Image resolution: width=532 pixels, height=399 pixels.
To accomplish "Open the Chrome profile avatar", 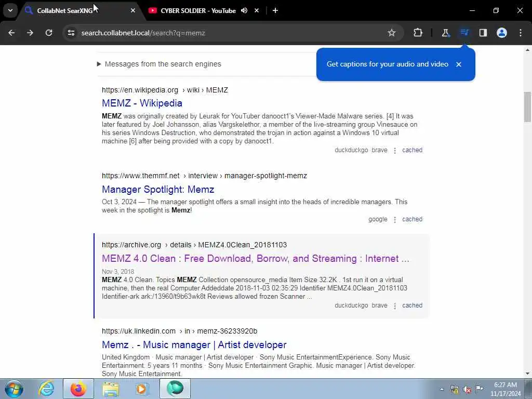I will pyautogui.click(x=502, y=33).
